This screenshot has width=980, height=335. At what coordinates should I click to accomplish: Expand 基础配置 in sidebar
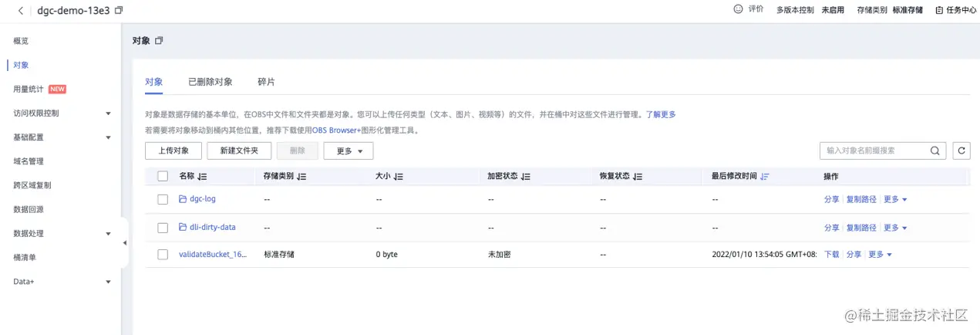109,137
